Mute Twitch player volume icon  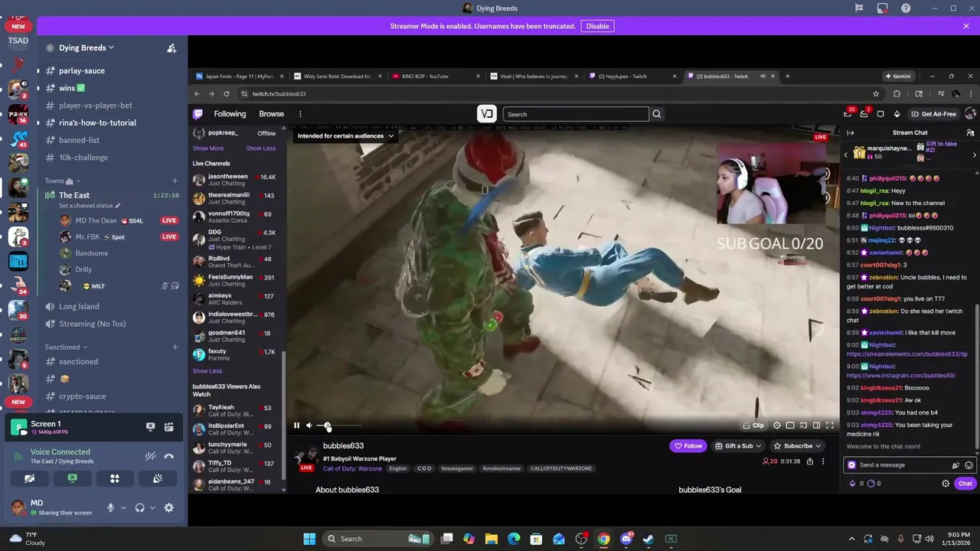(309, 425)
